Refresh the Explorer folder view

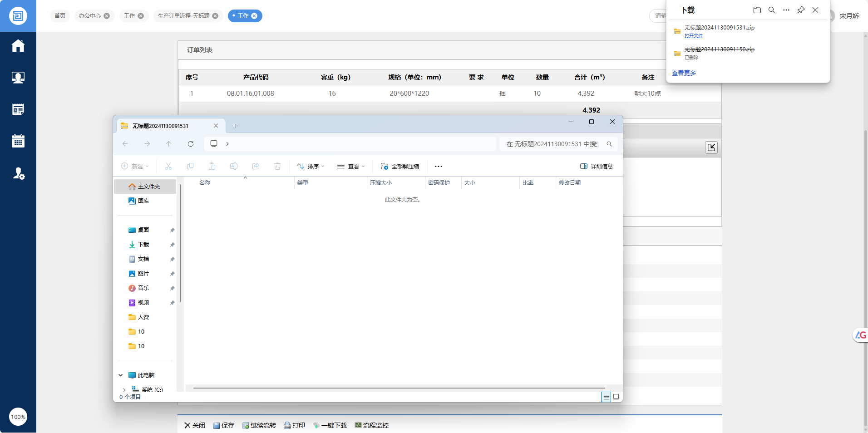(x=191, y=144)
